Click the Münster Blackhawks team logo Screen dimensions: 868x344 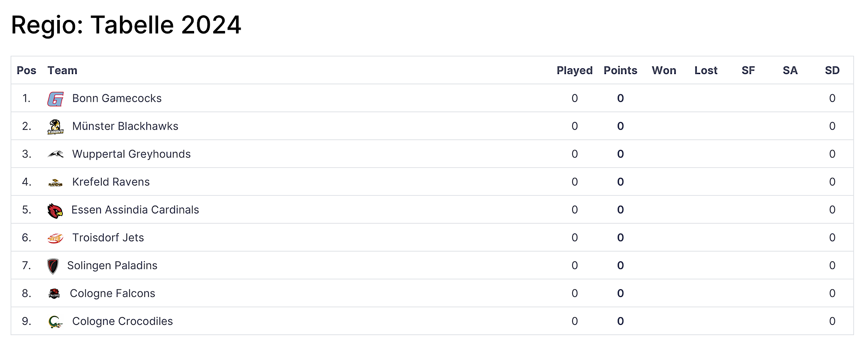tap(56, 127)
